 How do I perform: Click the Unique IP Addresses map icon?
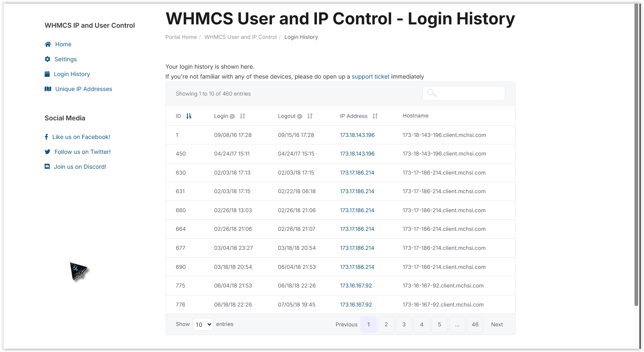pos(48,89)
